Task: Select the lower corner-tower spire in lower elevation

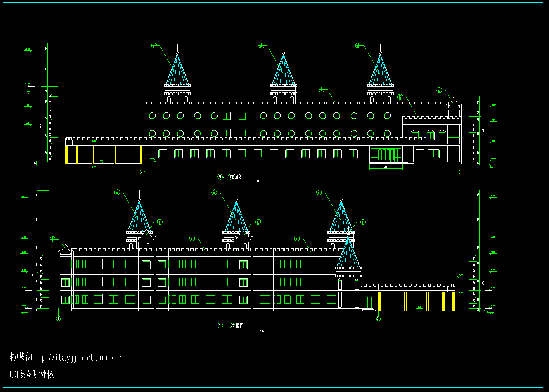Action: [x=348, y=253]
